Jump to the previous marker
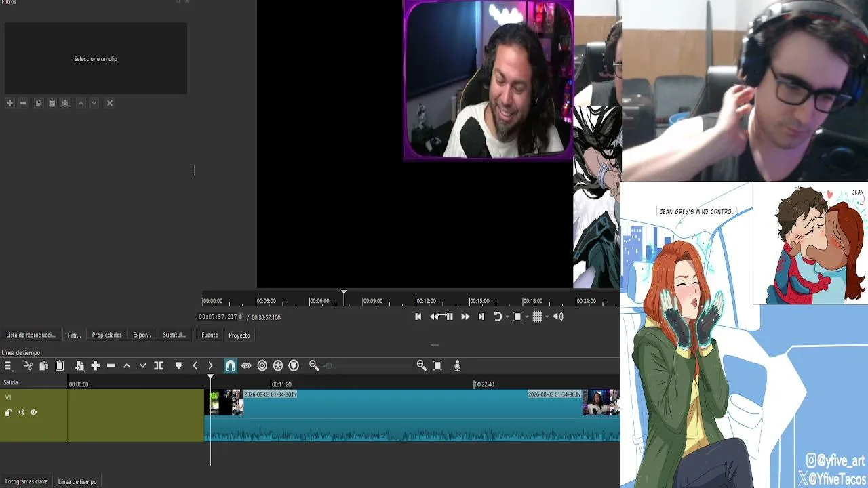Screen dimensions: 868x488 tap(195, 365)
